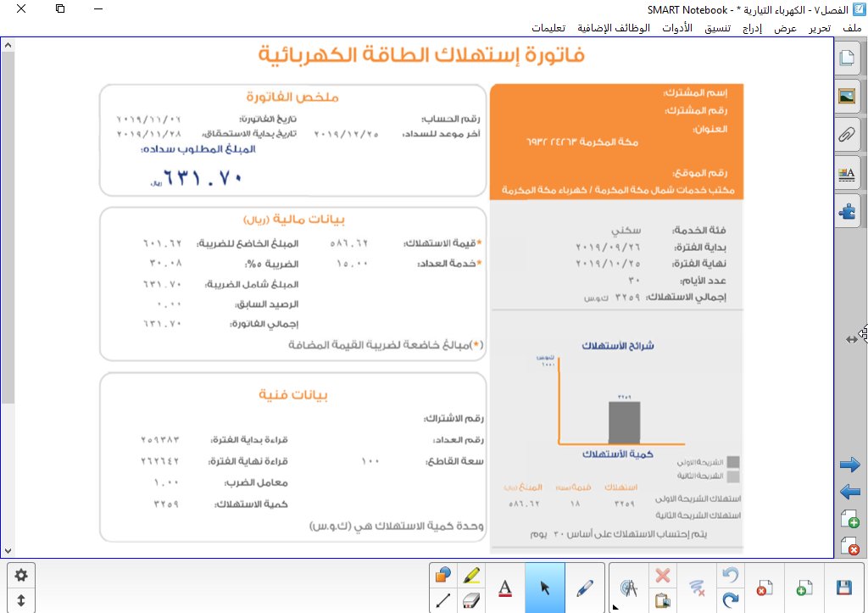Screen dimensions: 868x613
Task: Click the قيمة الاستهلاك label
Action: tap(440, 243)
